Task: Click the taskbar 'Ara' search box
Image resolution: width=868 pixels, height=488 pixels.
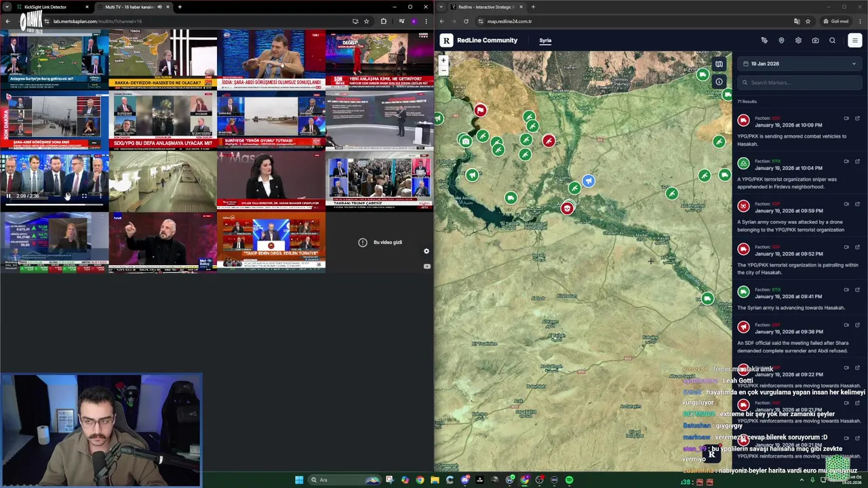Action: (344, 480)
